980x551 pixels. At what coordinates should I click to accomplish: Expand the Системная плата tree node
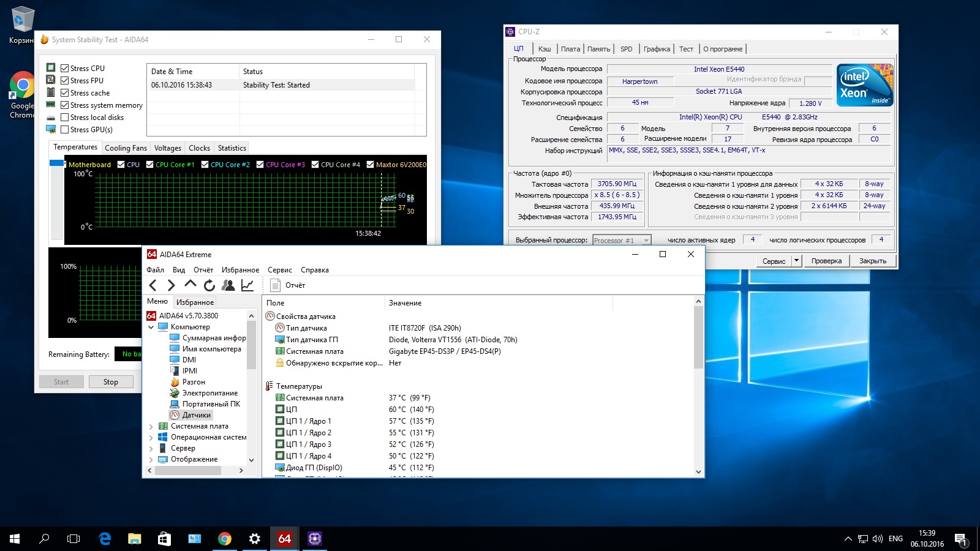[151, 427]
